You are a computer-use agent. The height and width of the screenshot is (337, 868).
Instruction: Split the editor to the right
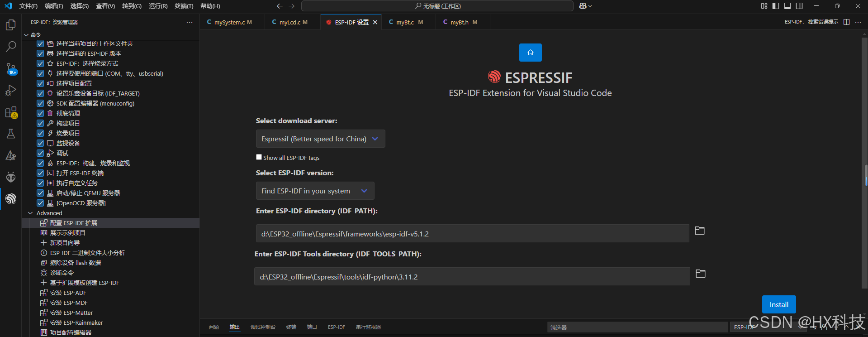pyautogui.click(x=846, y=22)
